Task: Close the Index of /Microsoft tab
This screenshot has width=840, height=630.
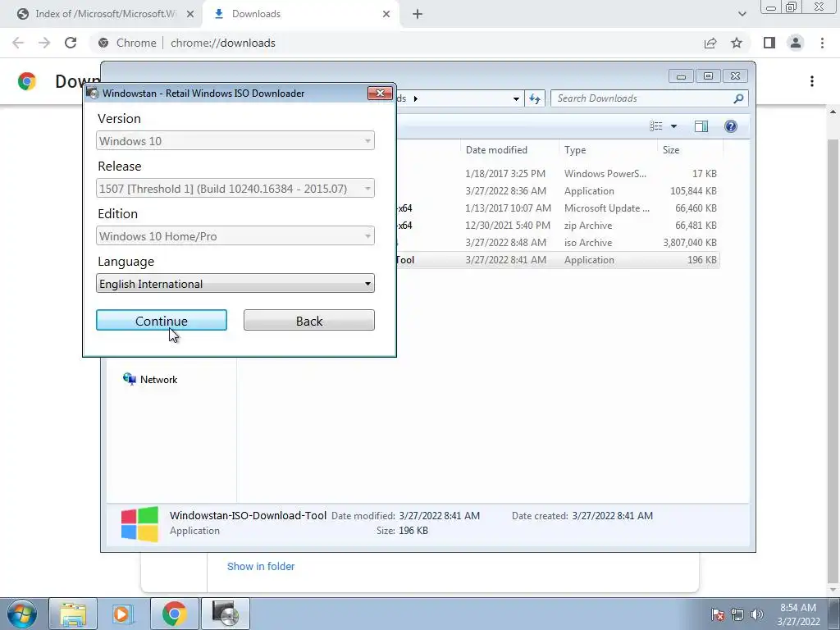Action: (x=190, y=15)
